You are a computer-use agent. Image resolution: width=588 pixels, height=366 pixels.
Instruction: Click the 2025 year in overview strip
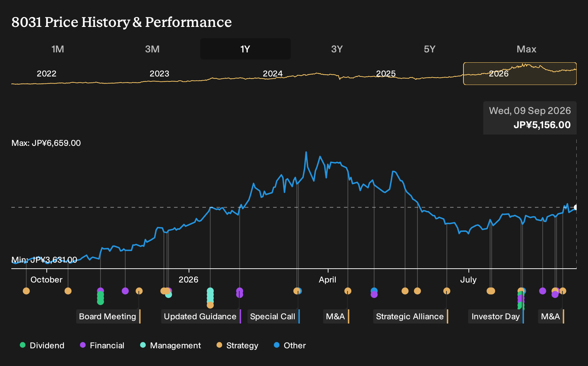pos(386,74)
